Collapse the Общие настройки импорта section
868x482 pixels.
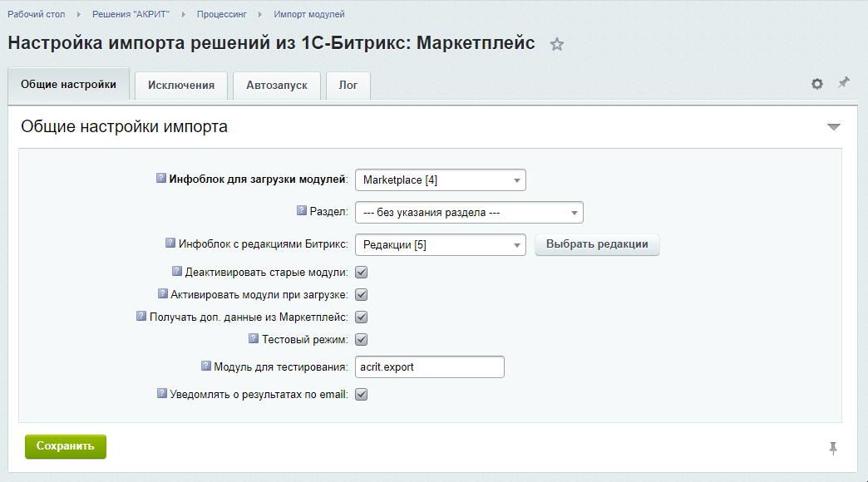click(834, 127)
